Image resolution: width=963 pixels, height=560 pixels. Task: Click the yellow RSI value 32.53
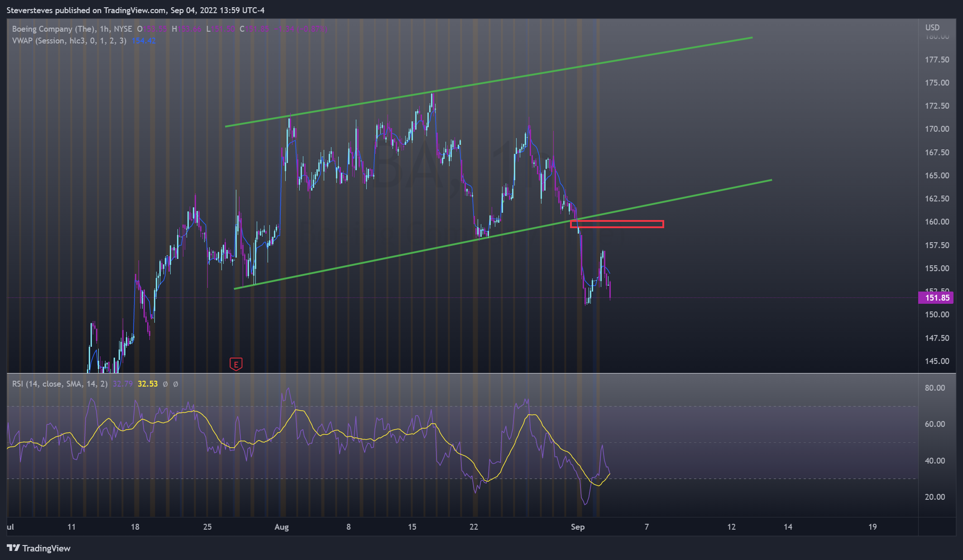pyautogui.click(x=148, y=384)
